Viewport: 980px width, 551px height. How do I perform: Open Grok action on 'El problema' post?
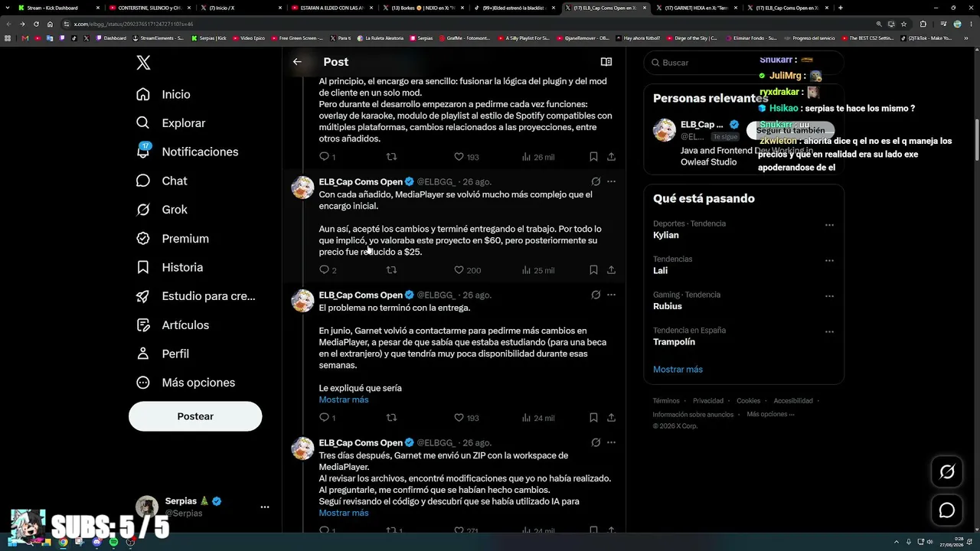click(x=596, y=295)
